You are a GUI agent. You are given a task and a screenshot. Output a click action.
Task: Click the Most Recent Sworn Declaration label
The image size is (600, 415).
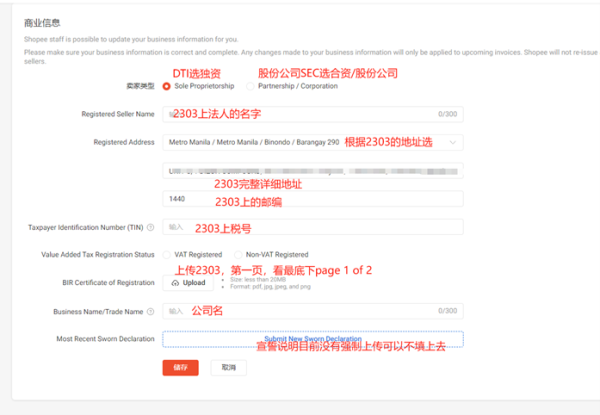tap(105, 339)
